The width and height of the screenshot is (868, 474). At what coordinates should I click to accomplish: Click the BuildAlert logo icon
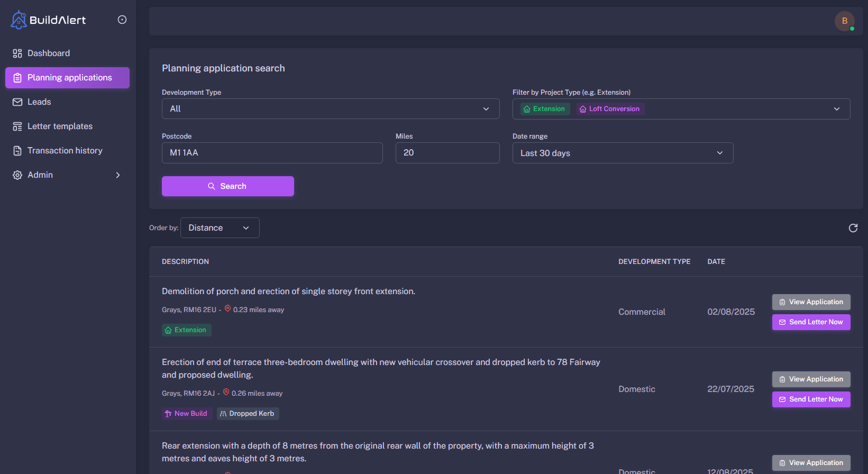click(x=19, y=20)
